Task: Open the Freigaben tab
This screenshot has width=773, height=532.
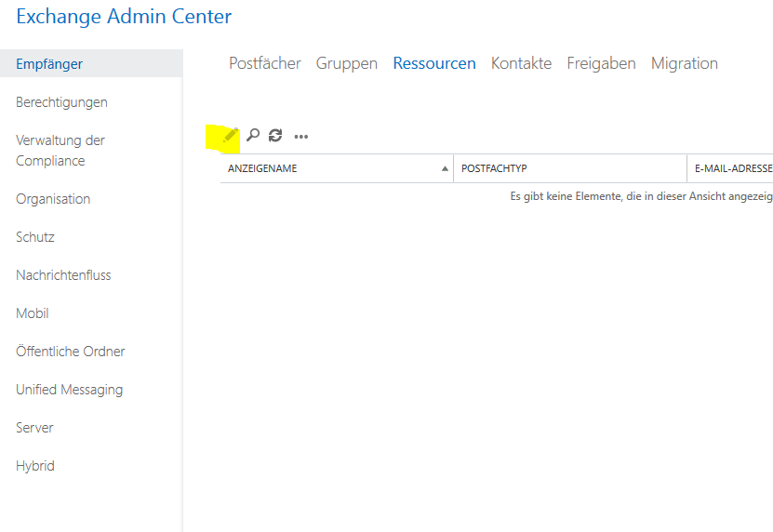Action: [x=601, y=63]
